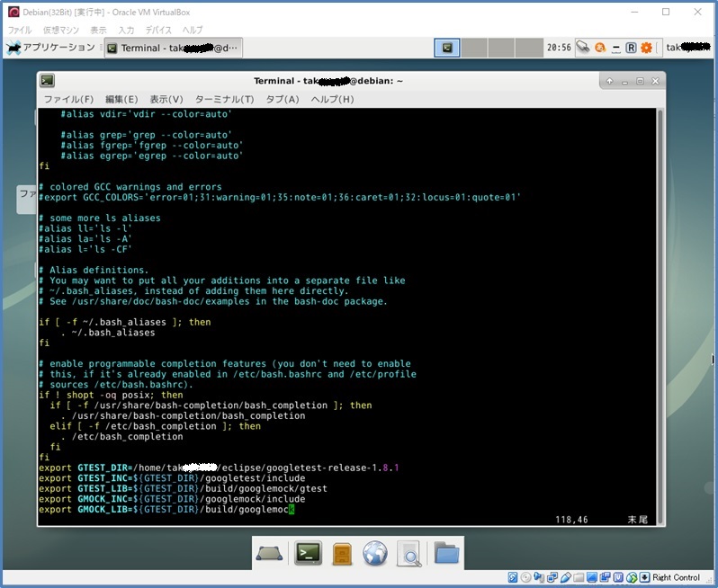Screen dimensions: 718x588
Task: Click the '# Alias definitions.' comment line
Action: [x=94, y=270]
